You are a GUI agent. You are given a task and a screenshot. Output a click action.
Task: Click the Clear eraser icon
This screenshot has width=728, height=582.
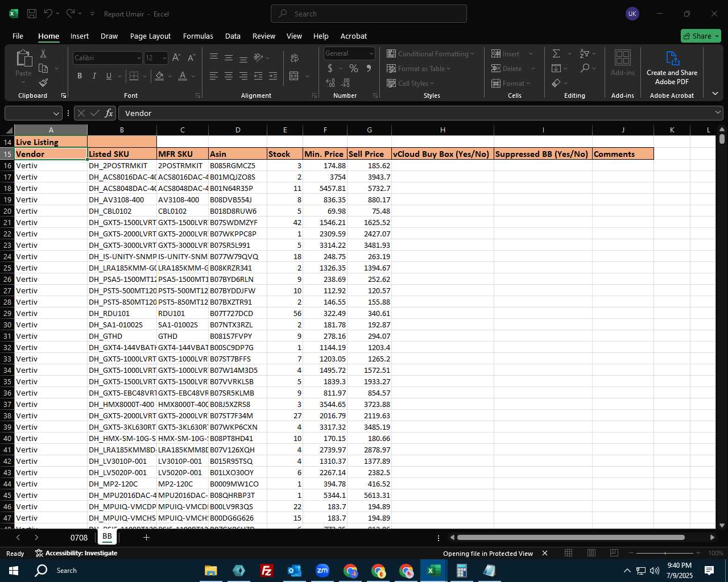click(556, 83)
